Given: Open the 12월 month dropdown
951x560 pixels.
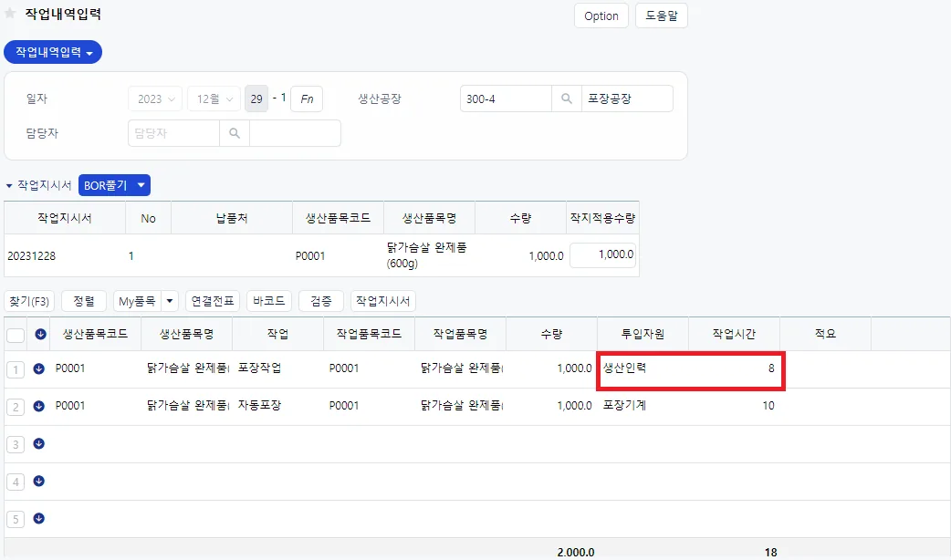Looking at the screenshot, I should pos(214,99).
